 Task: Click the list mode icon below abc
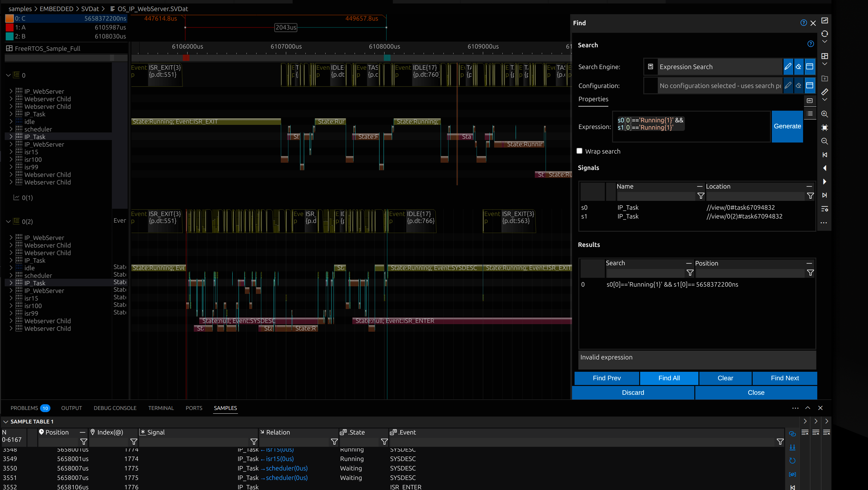pos(809,114)
